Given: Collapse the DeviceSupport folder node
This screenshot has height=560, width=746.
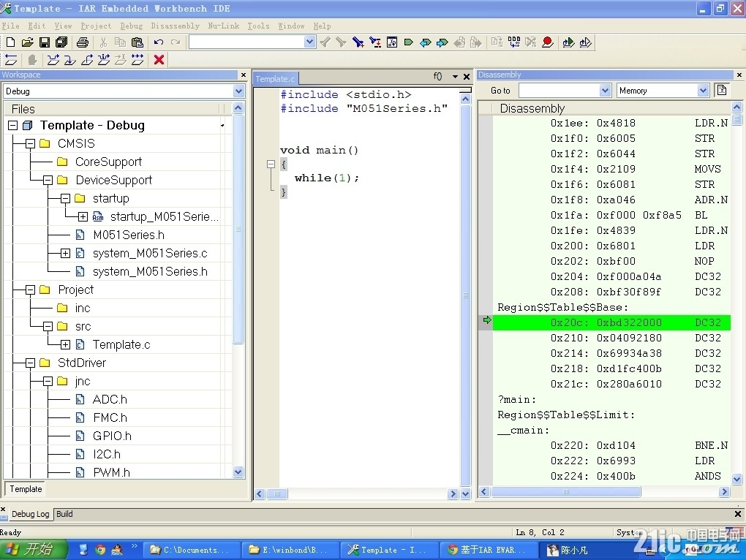Looking at the screenshot, I should (48, 180).
